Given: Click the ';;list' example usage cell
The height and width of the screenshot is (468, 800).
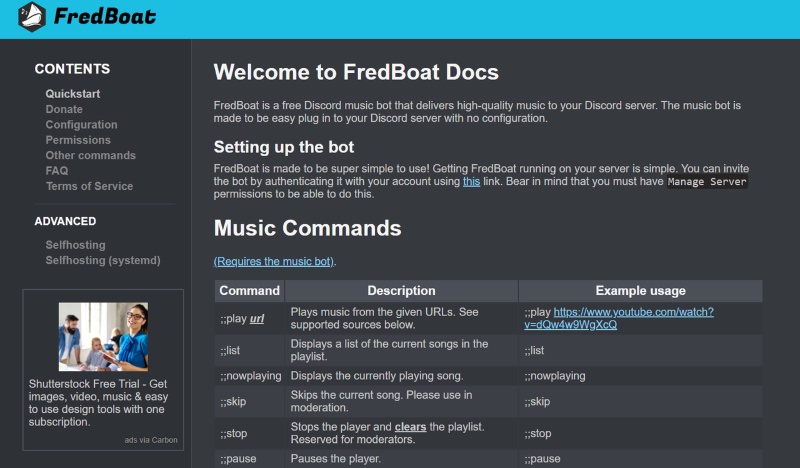Looking at the screenshot, I should pos(640,350).
